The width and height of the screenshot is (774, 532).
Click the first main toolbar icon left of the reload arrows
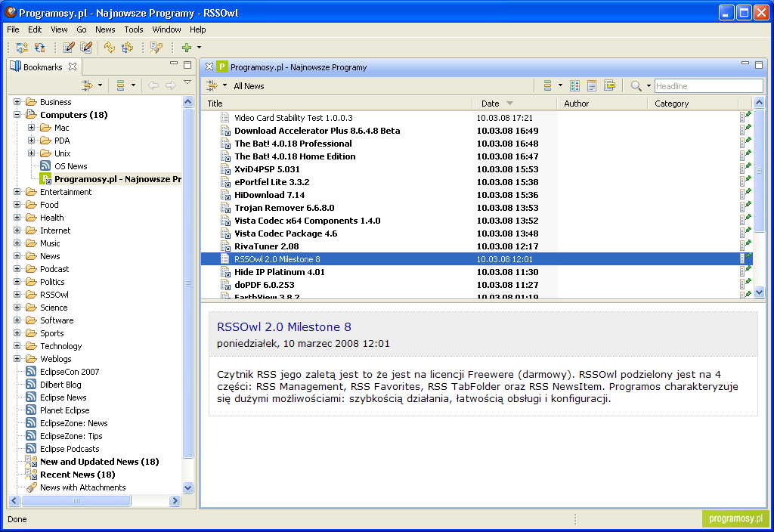click(22, 48)
